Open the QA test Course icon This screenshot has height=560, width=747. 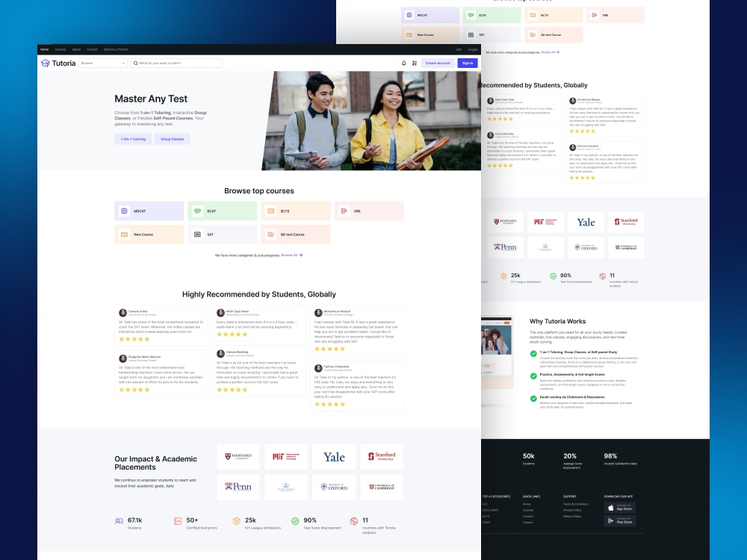[x=272, y=234]
